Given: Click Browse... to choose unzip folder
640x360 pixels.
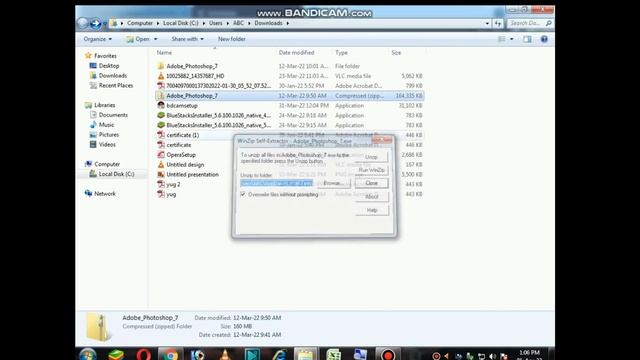Looking at the screenshot, I should pyautogui.click(x=334, y=183).
